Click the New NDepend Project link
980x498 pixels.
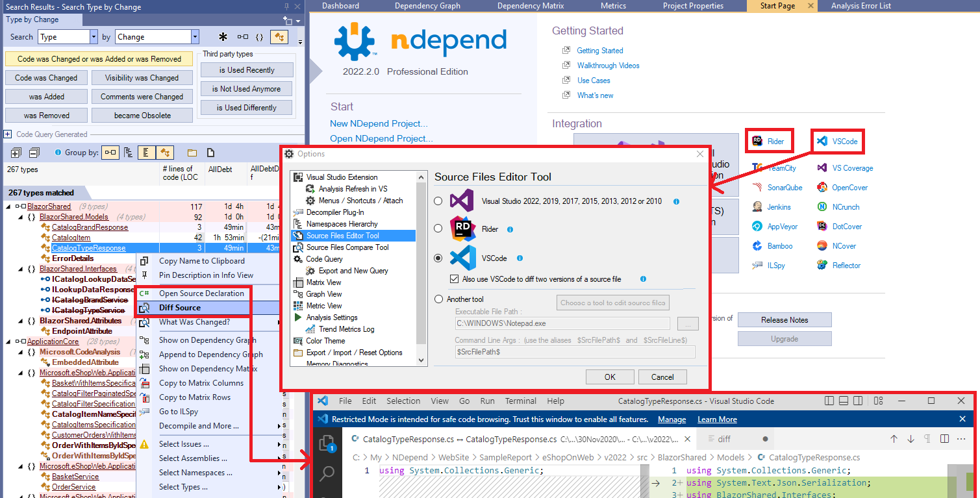point(379,123)
